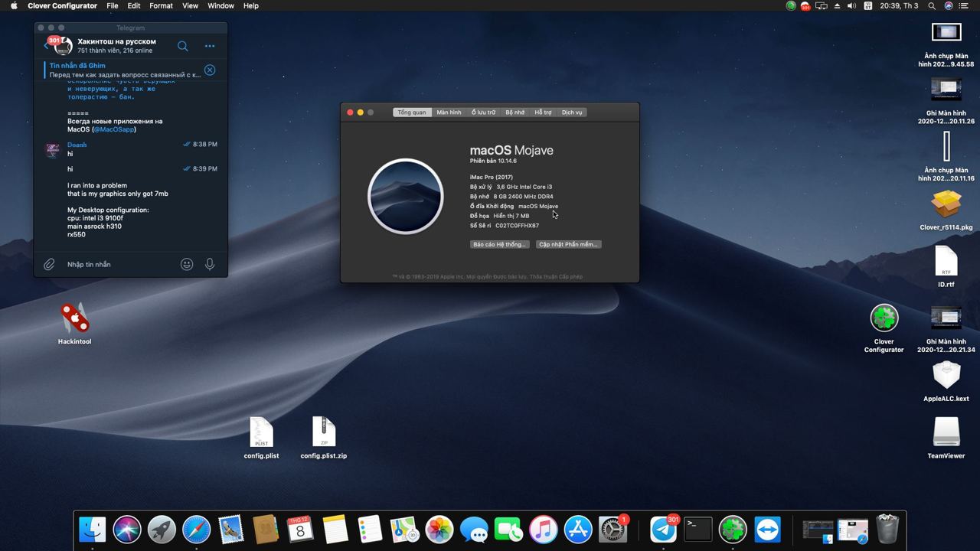980x551 pixels.
Task: Open emoji picker in Telegram
Action: (187, 264)
